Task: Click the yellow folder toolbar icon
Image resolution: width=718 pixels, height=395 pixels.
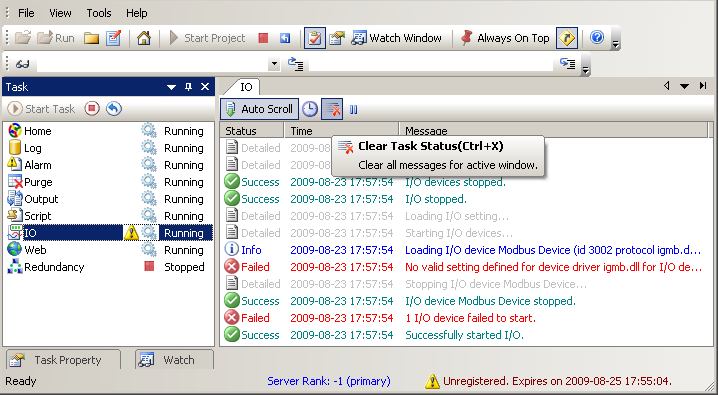Action: 92,38
